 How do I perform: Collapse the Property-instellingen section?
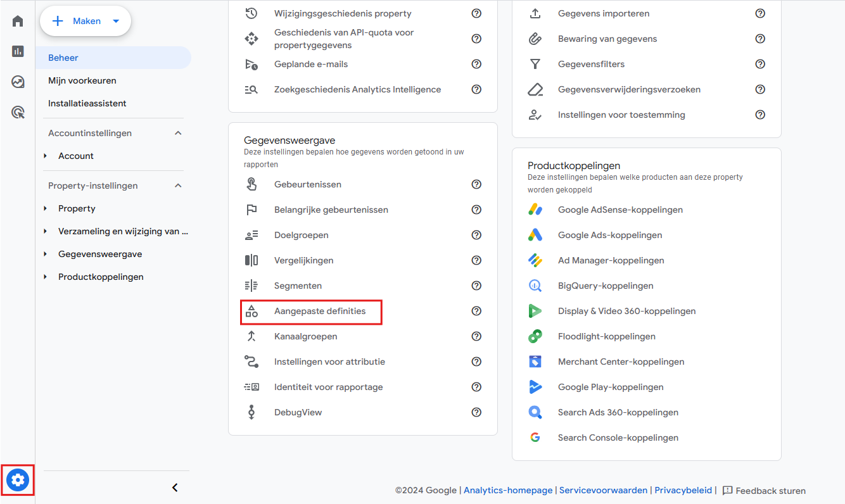(x=178, y=186)
